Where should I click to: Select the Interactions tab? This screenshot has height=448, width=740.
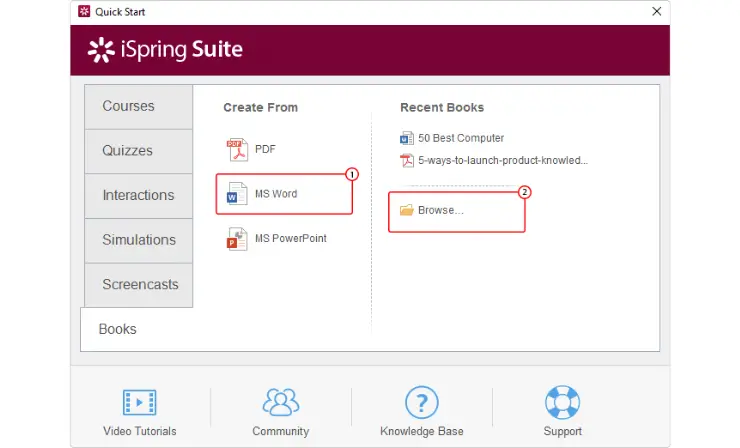[138, 195]
